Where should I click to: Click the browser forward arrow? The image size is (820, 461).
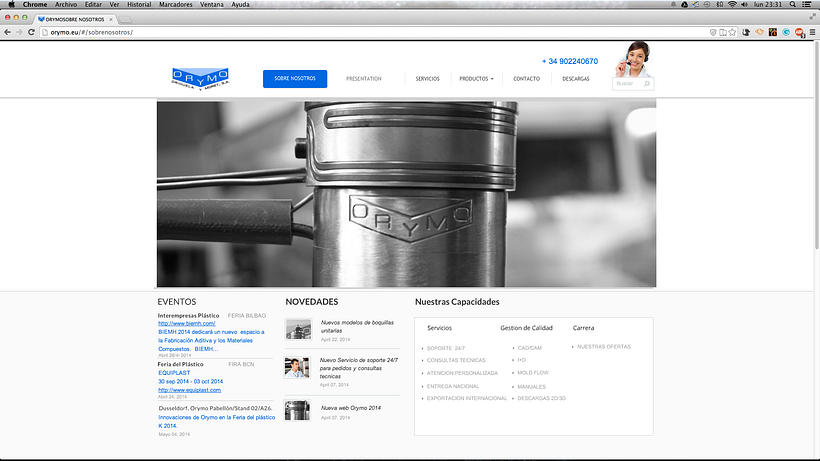coord(19,32)
